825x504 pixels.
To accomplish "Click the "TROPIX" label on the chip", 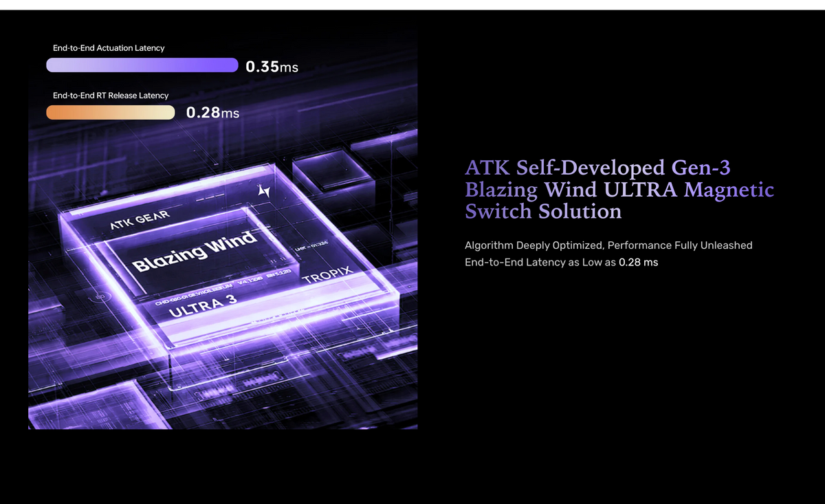I will pos(327,276).
